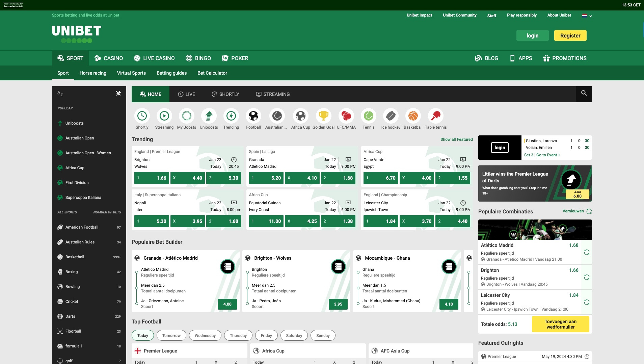644x364 pixels.
Task: Open the Ice hockey category icon
Action: (391, 116)
